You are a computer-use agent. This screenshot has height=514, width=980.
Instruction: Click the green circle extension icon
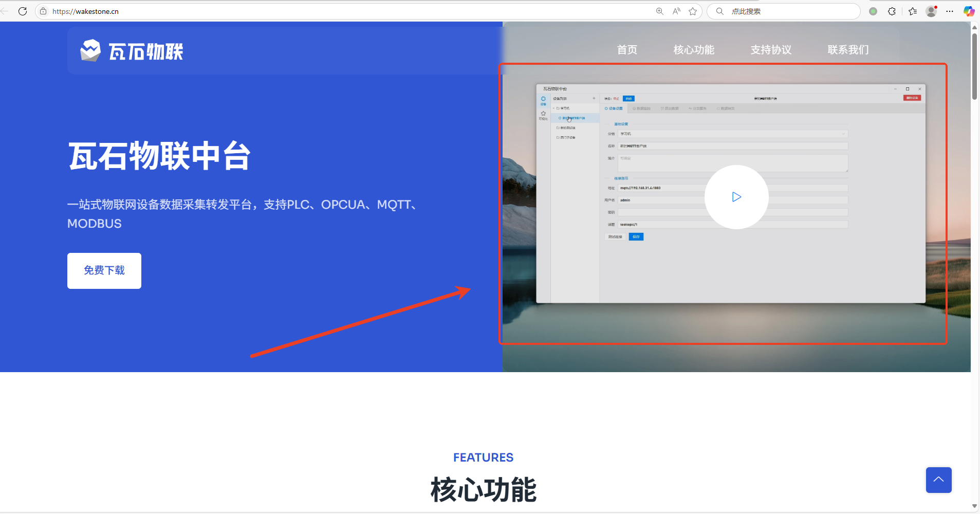point(873,11)
